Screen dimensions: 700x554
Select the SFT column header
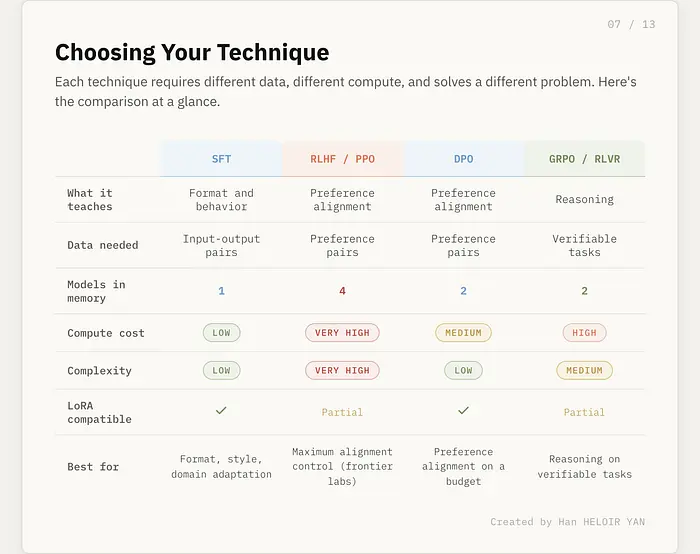point(221,159)
